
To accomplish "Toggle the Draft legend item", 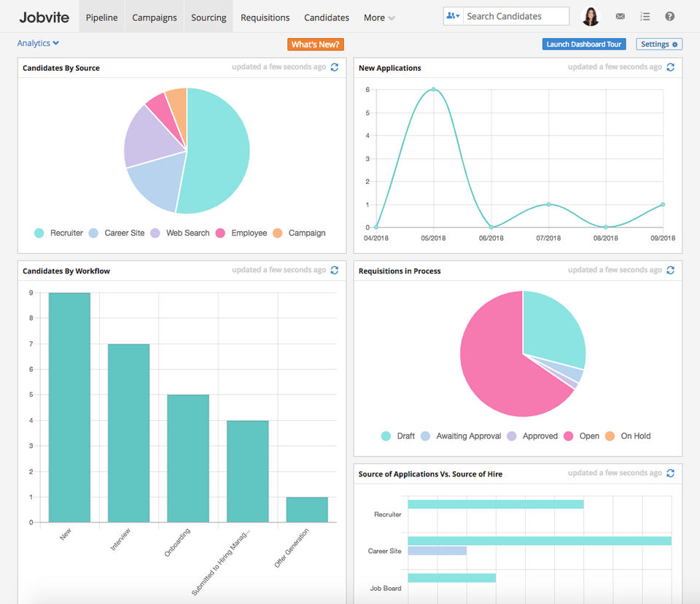I will tap(398, 436).
